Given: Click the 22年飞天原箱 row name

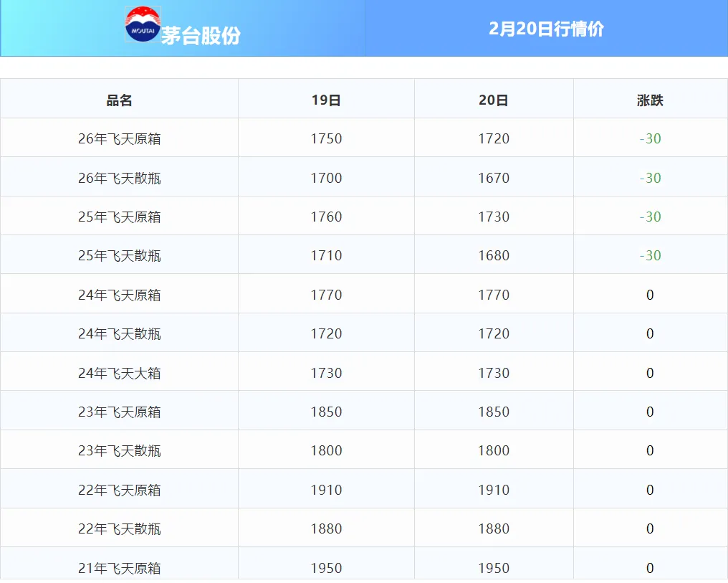Looking at the screenshot, I should click(120, 490).
